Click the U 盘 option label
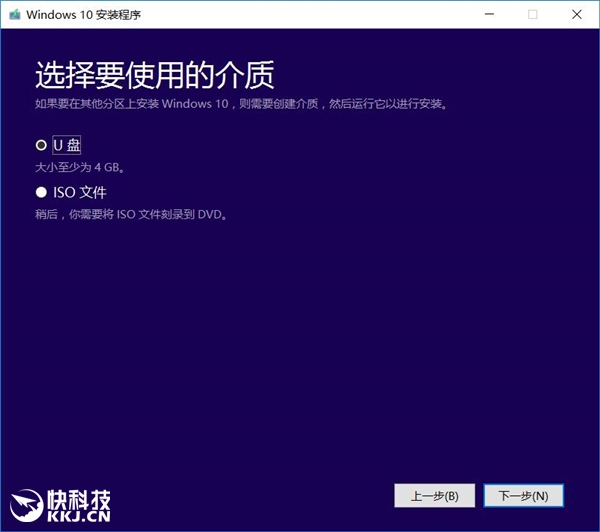Image resolution: width=600 pixels, height=532 pixels. [67, 145]
